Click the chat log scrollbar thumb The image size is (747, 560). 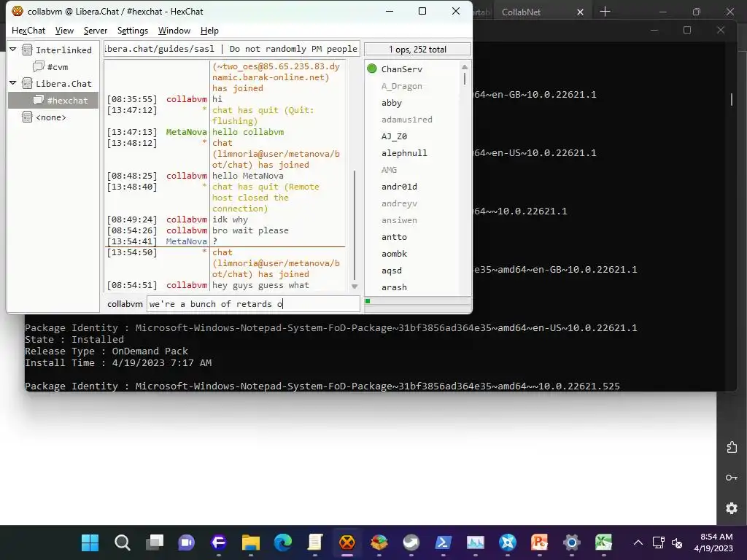point(355,225)
